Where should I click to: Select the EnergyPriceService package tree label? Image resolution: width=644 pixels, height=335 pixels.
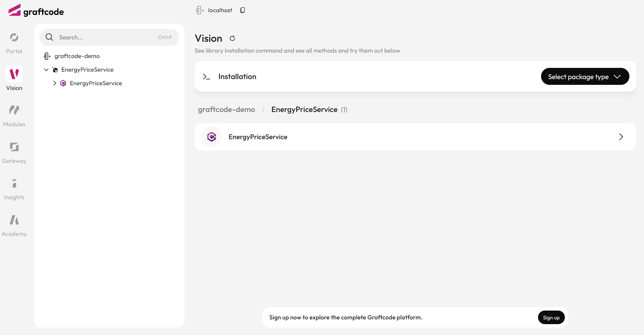pyautogui.click(x=87, y=70)
